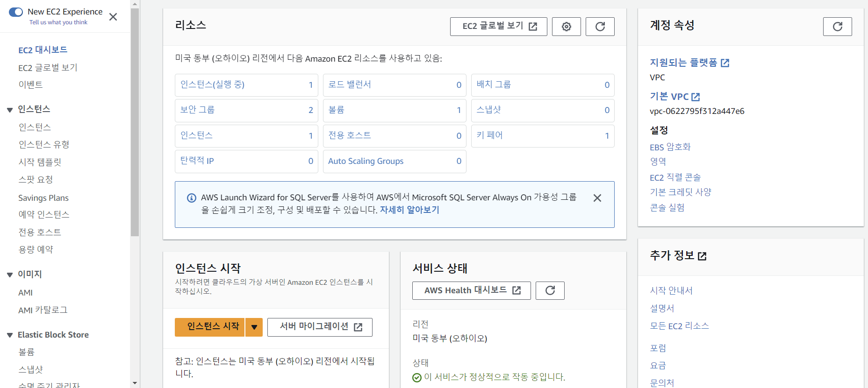Open AMI in sidebar
The width and height of the screenshot is (868, 388).
point(26,292)
